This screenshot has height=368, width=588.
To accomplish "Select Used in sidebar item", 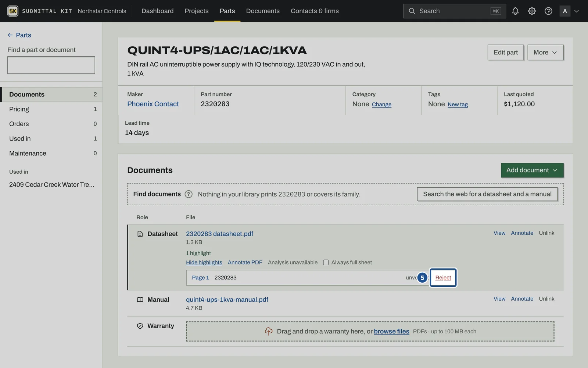I will [x=51, y=139].
